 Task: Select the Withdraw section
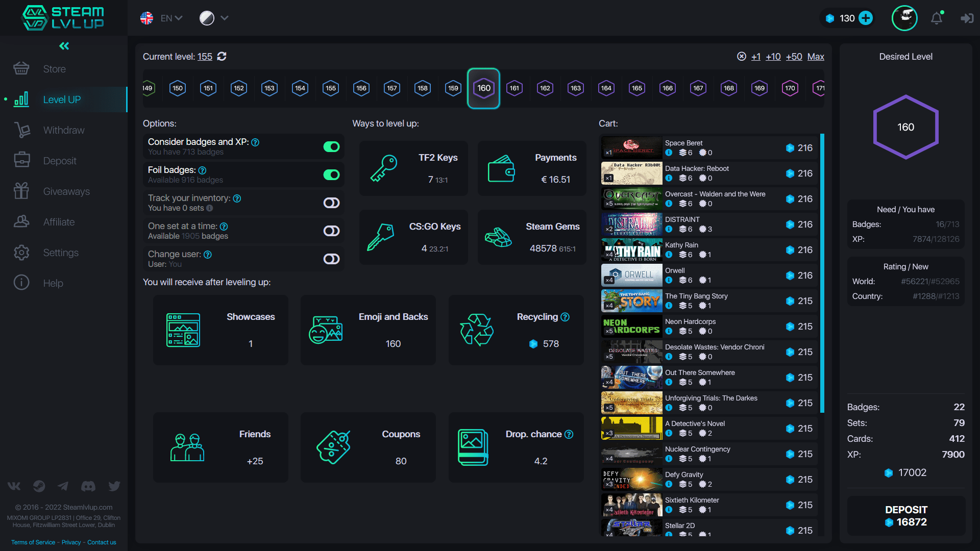click(x=63, y=130)
